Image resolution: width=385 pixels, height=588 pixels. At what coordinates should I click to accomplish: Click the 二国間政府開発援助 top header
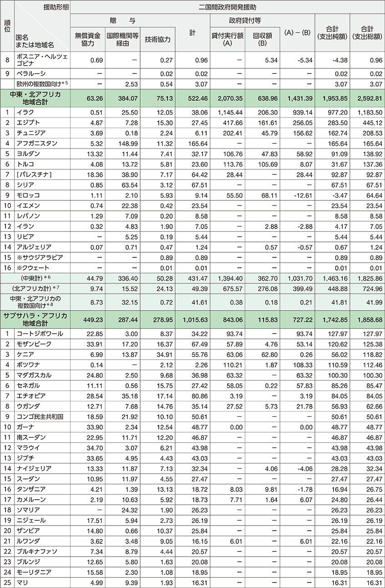click(228, 7)
